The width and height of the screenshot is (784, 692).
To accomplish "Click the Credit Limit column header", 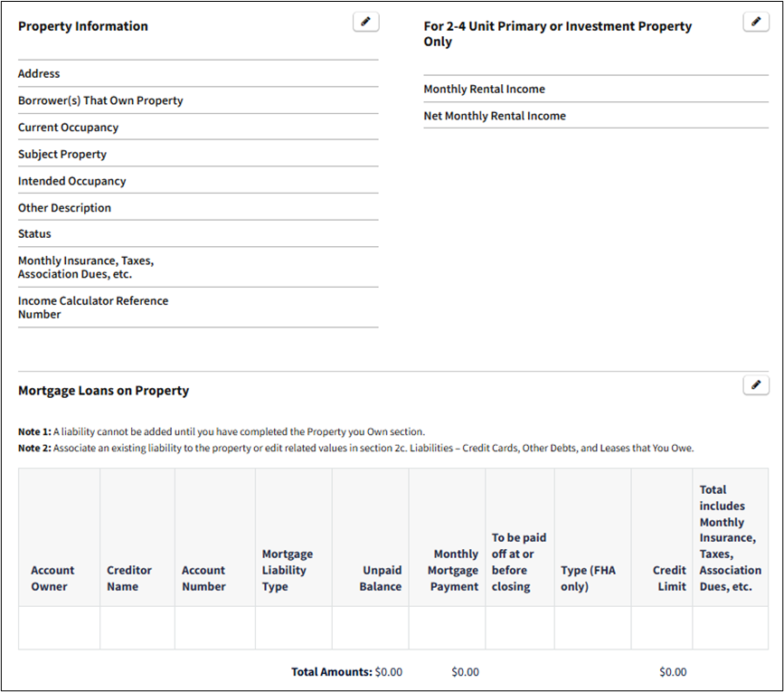I will 669,578.
